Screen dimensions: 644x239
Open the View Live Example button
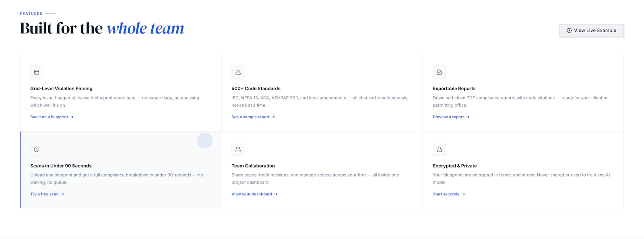click(591, 31)
